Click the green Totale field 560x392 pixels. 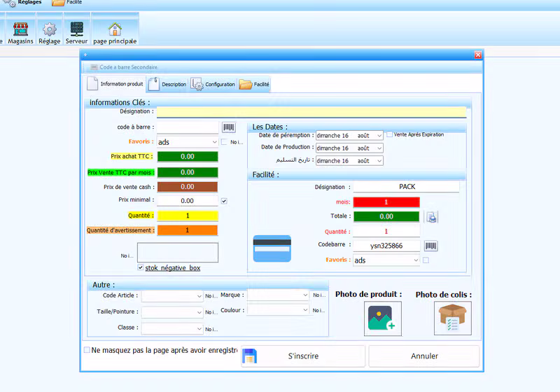[x=386, y=216]
